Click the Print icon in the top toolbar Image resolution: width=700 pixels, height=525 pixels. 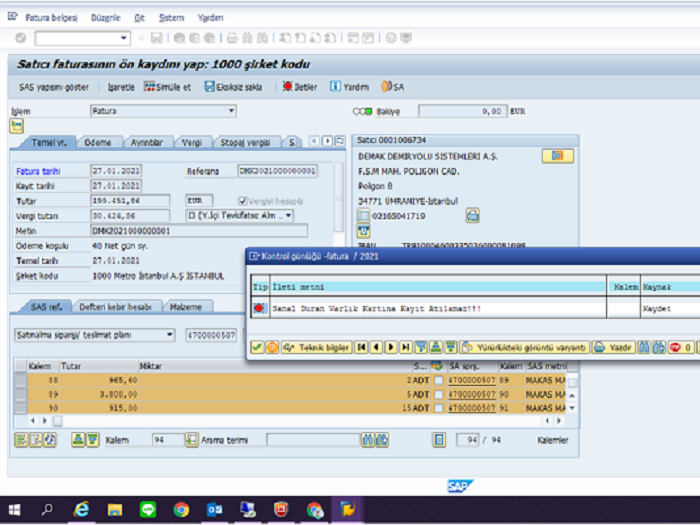232,38
